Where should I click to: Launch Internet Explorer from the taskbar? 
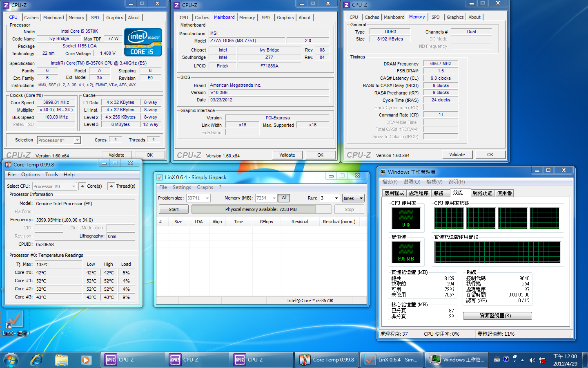coord(37,360)
